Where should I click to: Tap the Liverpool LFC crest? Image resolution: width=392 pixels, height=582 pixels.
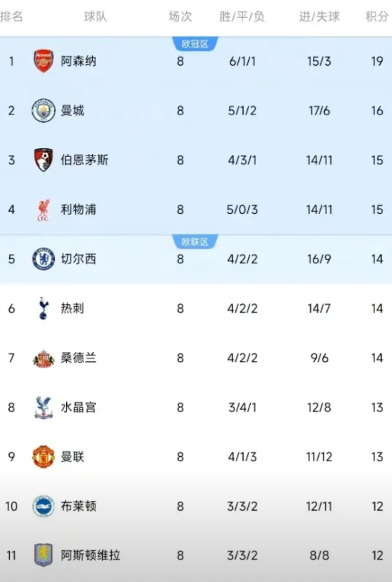point(43,210)
